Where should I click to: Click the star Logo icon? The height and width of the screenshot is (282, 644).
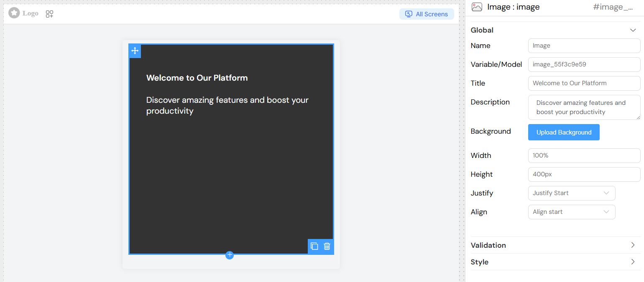(14, 13)
